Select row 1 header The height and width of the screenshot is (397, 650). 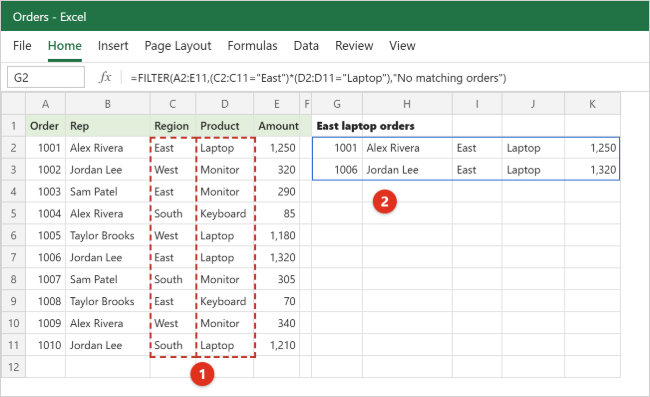(14, 126)
